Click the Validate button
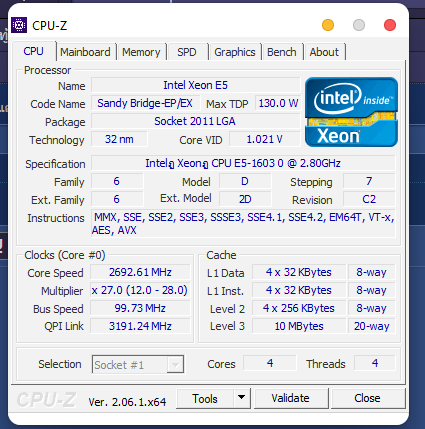 tap(291, 398)
